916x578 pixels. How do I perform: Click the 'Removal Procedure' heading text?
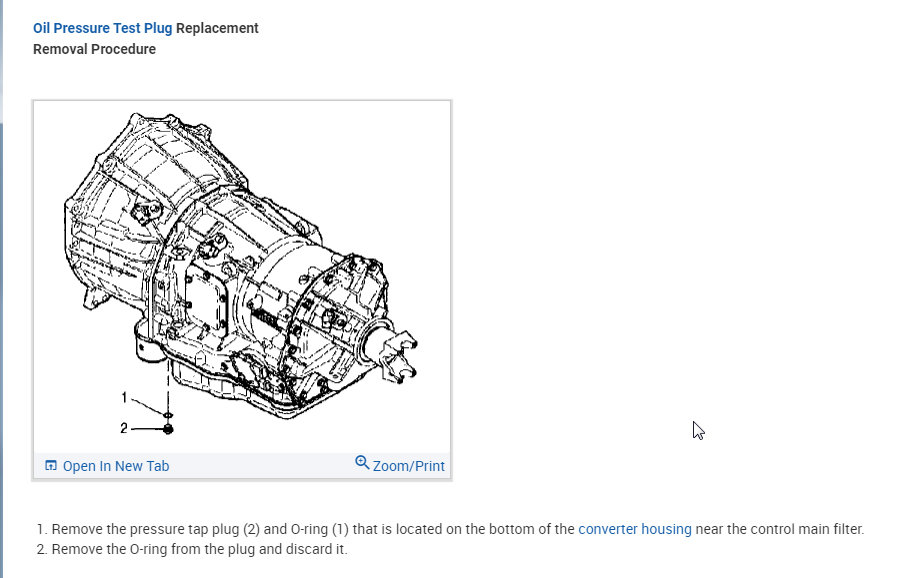(x=94, y=49)
